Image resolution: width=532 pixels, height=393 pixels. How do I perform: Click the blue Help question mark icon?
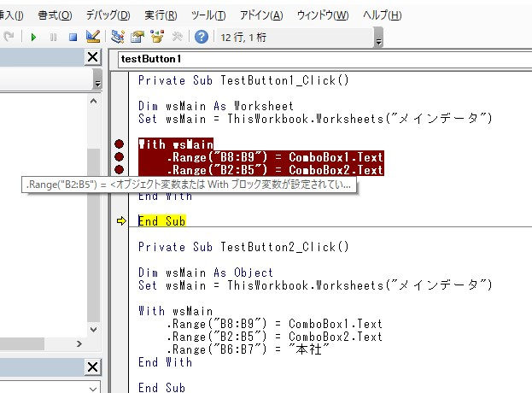[202, 37]
